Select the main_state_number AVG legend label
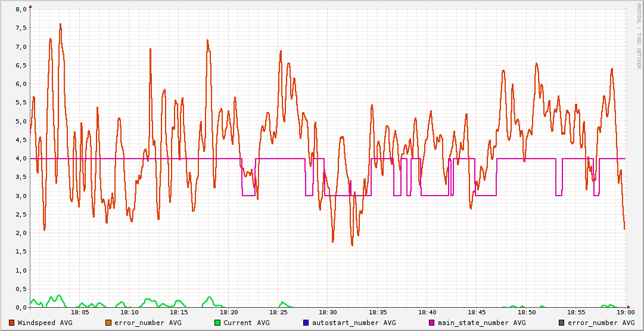The width and height of the screenshot is (644, 331). coord(482,323)
